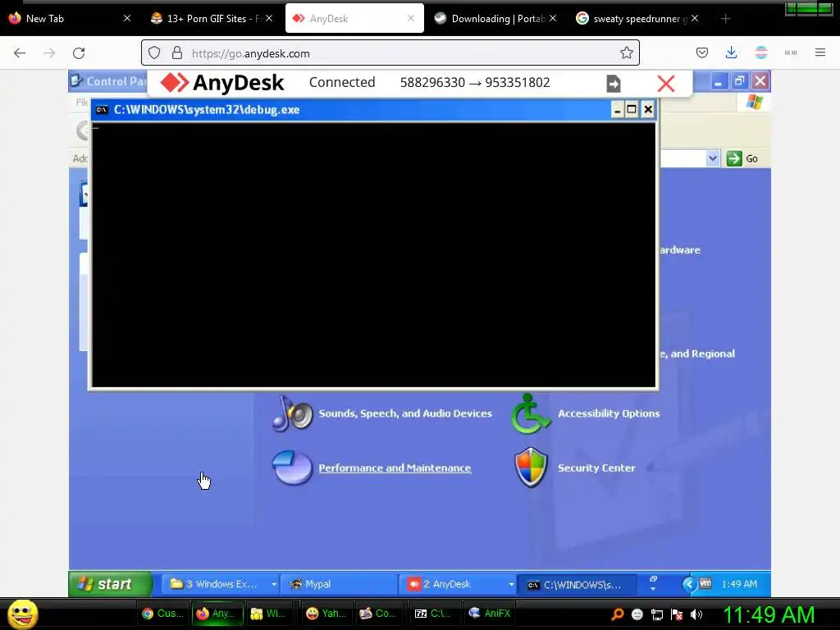Click the go.anydesk.com URL field

[x=390, y=53]
